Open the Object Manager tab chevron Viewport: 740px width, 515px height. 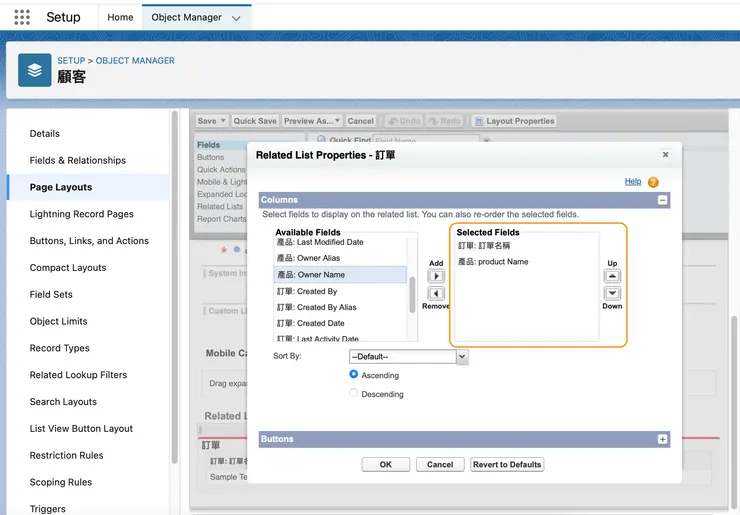[x=236, y=18]
